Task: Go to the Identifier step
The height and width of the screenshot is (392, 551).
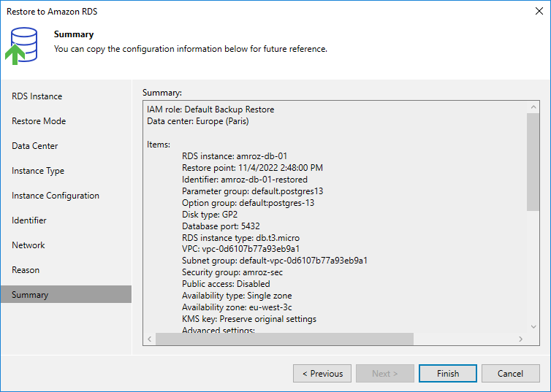Action: coord(29,220)
